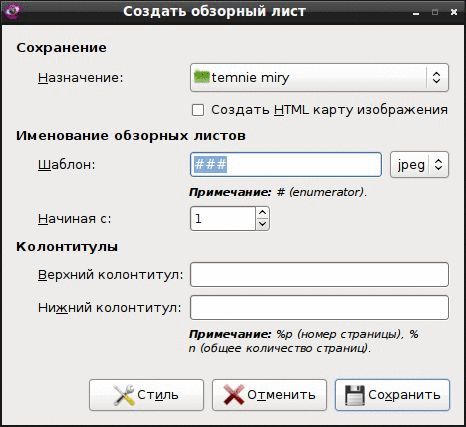Open the Назначение destination dropdown
Image resolution: width=466 pixels, height=427 pixels.
319,78
